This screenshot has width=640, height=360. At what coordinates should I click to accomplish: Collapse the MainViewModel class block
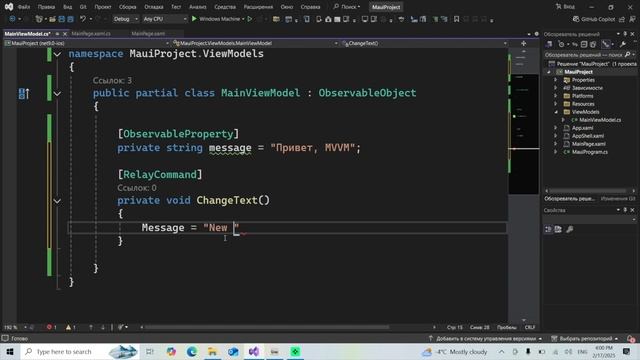pos(57,93)
